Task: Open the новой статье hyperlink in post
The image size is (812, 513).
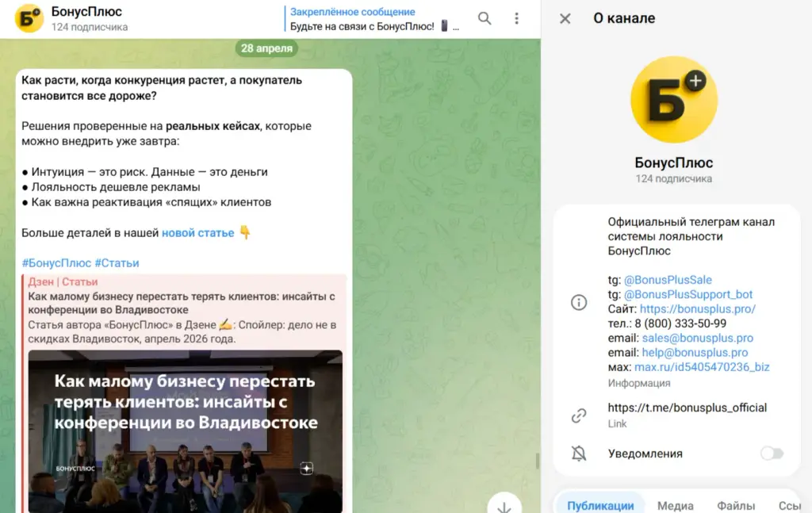Action: click(197, 233)
